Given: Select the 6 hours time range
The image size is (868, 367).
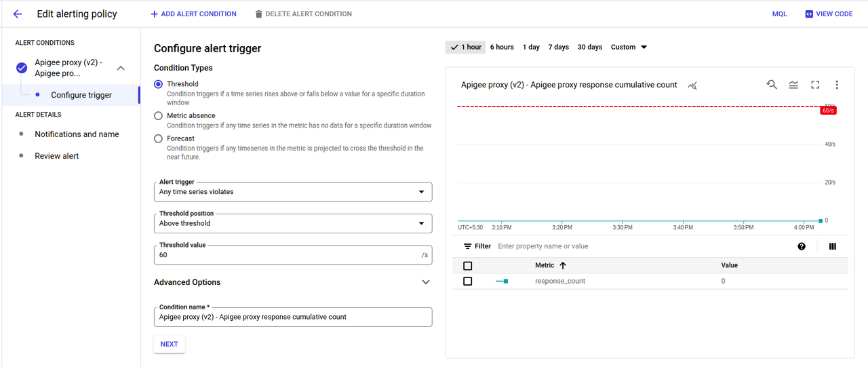Looking at the screenshot, I should [x=502, y=47].
